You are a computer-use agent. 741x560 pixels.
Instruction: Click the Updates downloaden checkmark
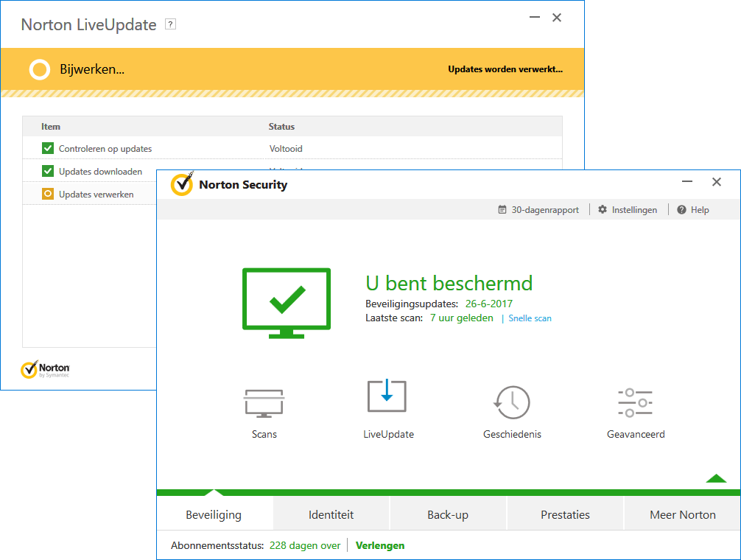(48, 171)
